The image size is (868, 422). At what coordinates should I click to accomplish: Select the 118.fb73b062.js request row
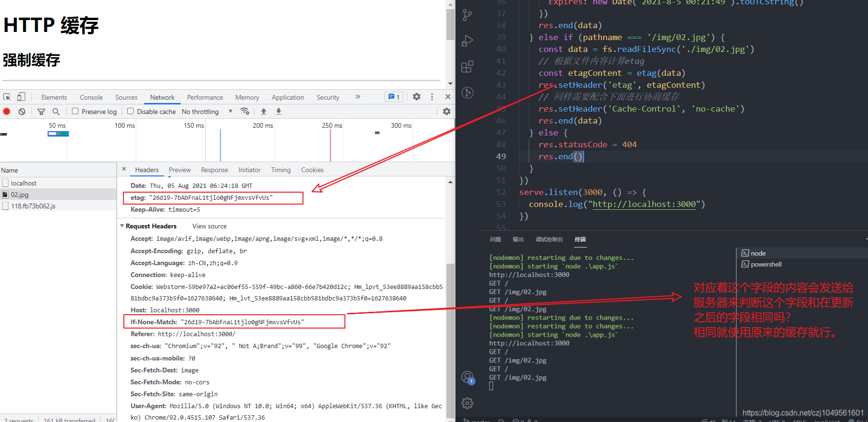(x=58, y=206)
